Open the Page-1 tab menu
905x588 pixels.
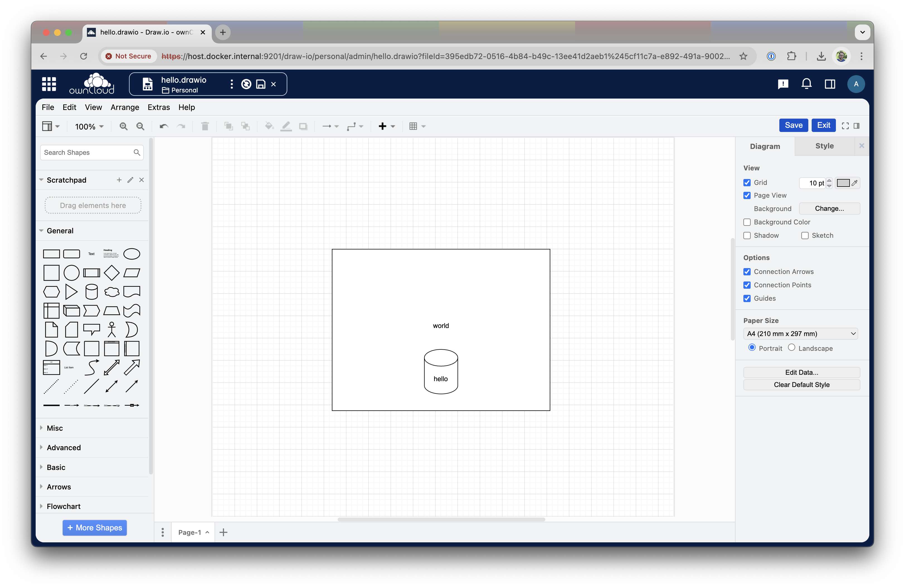(x=193, y=532)
